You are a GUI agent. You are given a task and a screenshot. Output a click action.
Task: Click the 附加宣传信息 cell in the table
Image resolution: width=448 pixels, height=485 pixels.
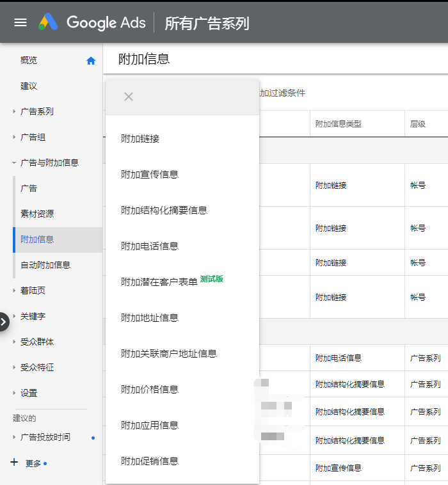[339, 468]
